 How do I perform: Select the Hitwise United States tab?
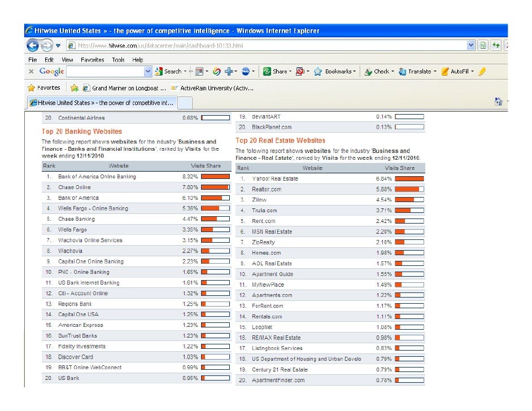(x=102, y=103)
